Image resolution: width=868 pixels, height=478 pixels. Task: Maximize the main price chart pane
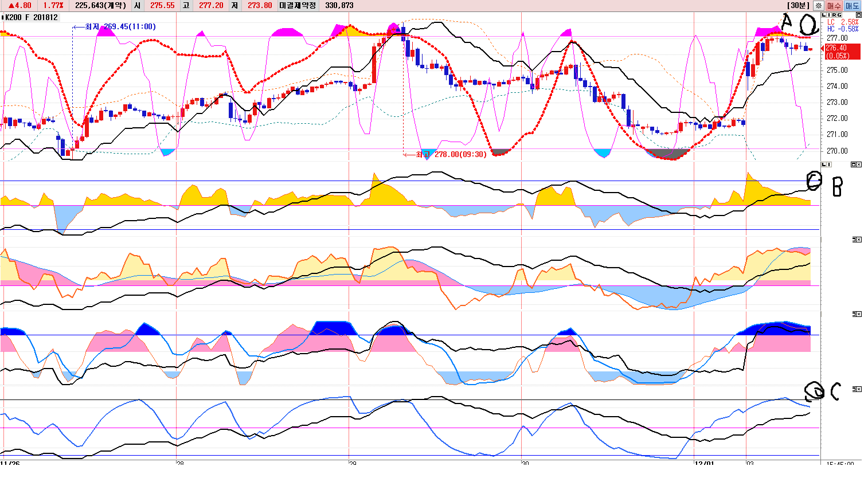pos(858,14)
